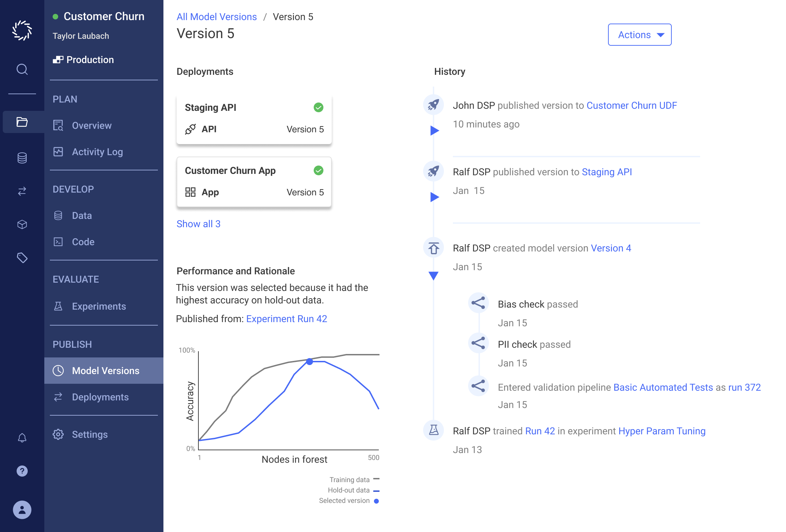Open the Customer Churn App deployment card

tap(254, 182)
